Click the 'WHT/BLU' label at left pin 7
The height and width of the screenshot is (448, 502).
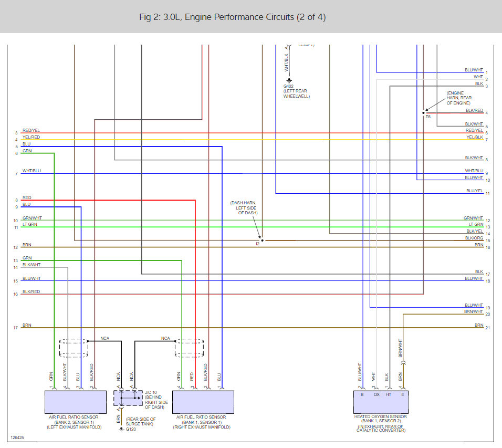tap(32, 171)
